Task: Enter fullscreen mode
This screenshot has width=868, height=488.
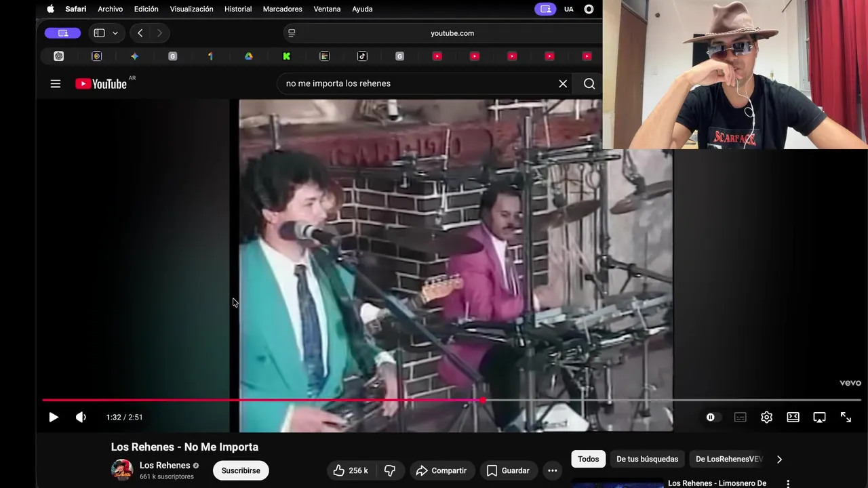Action: pos(846,417)
